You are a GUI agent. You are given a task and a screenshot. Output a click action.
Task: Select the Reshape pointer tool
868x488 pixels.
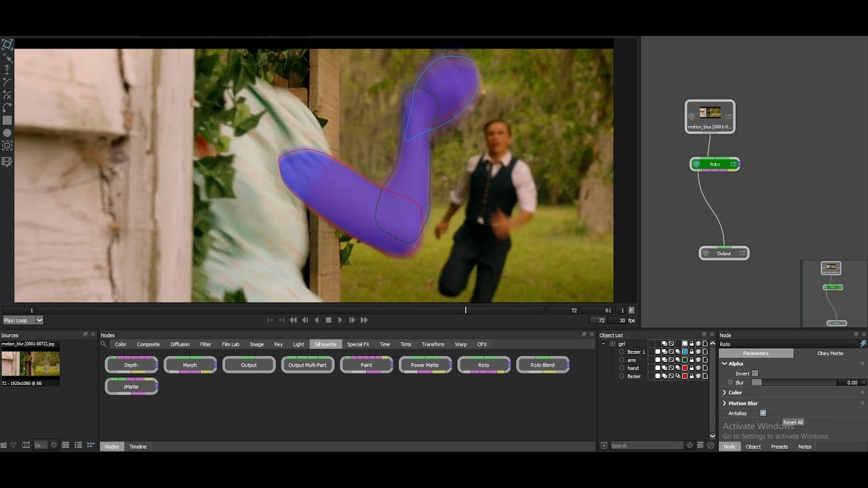[7, 58]
